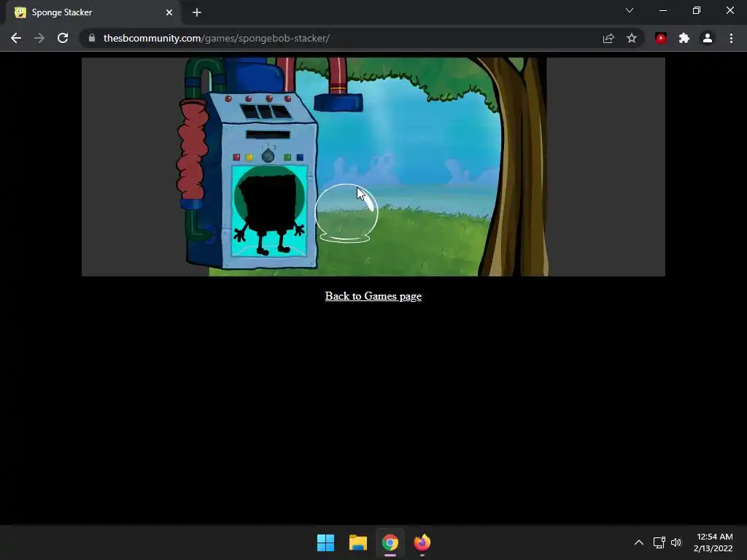Restore down the Chrome window
Screen dimensions: 747x560
click(697, 10)
